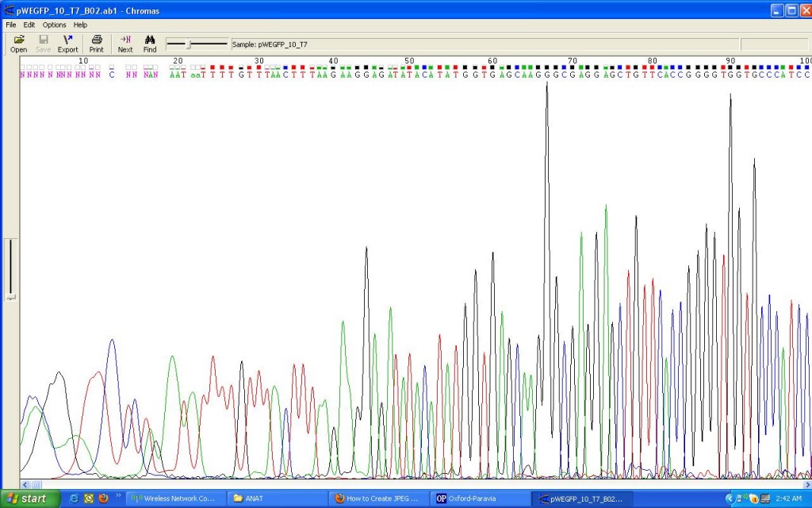Click the Print toolbar icon
The height and width of the screenshot is (508, 812).
pyautogui.click(x=96, y=43)
